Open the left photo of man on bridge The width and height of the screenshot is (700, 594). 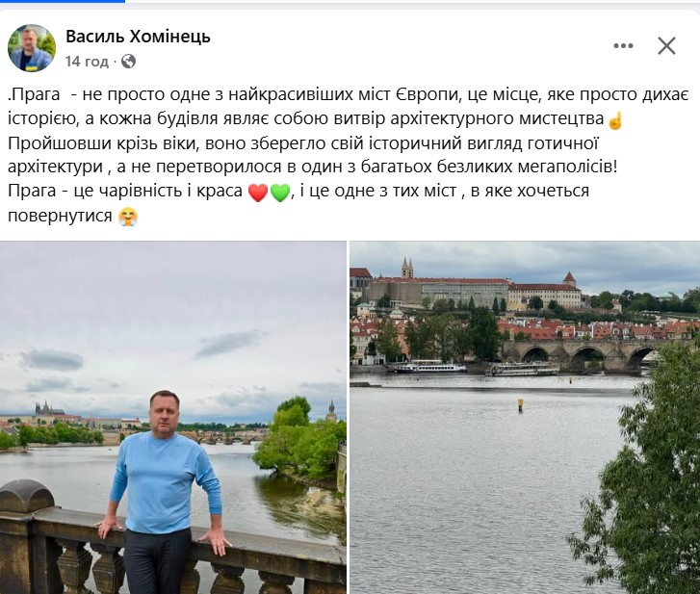[x=172, y=417]
